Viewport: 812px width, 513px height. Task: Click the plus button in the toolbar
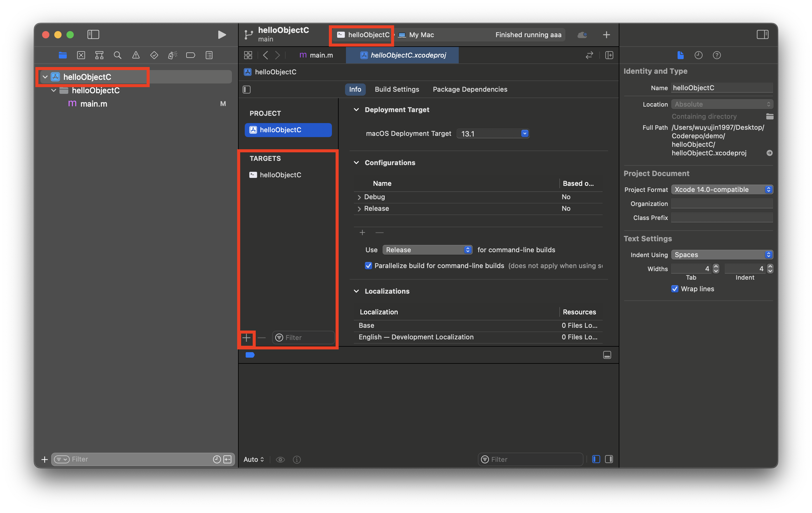(x=606, y=35)
